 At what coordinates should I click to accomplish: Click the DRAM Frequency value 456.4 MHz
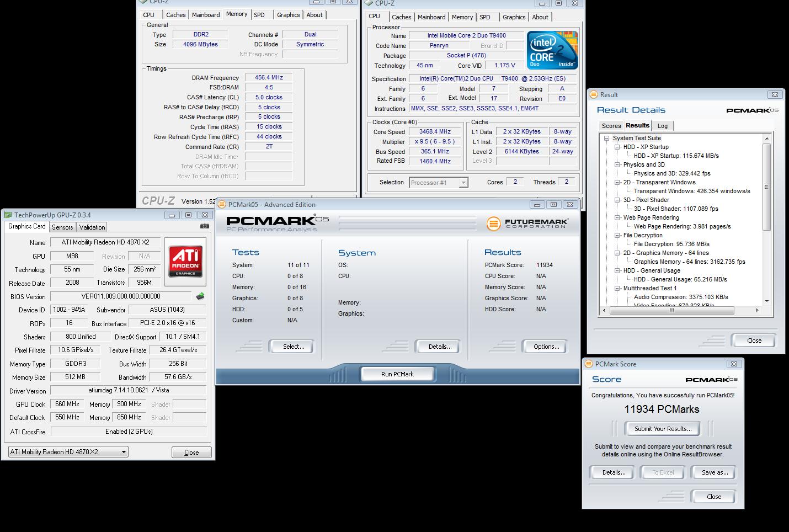[x=269, y=78]
